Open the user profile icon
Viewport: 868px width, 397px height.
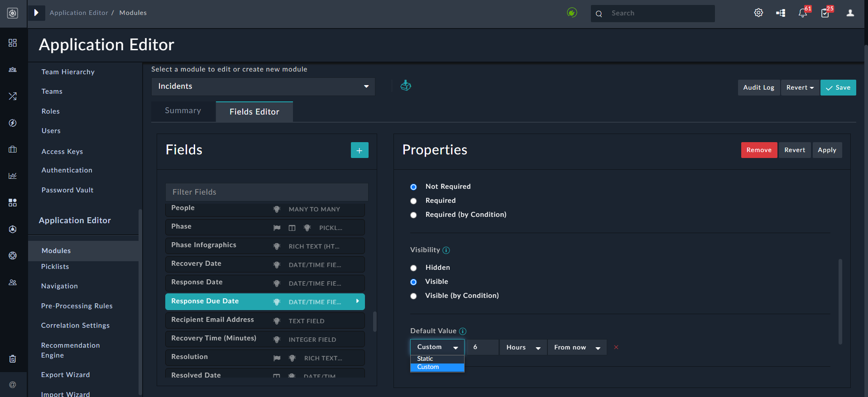pyautogui.click(x=850, y=13)
